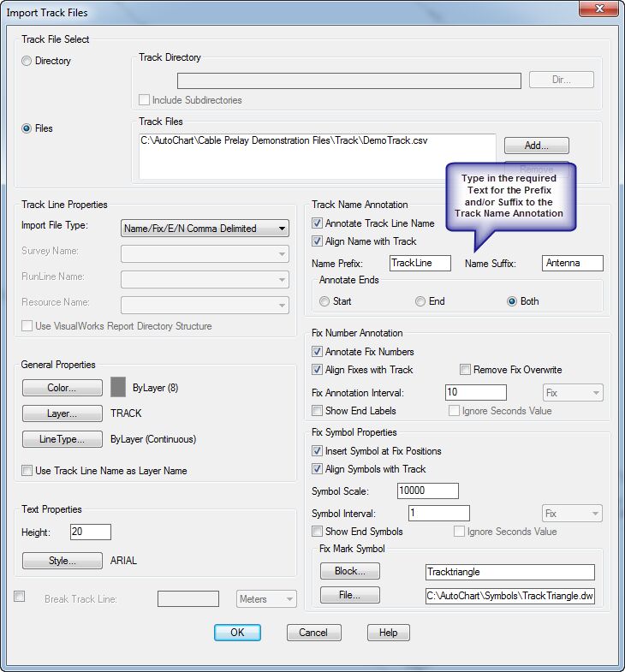The image size is (625, 672).
Task: Toggle Align Symbols with Track checkbox
Action: (x=317, y=469)
